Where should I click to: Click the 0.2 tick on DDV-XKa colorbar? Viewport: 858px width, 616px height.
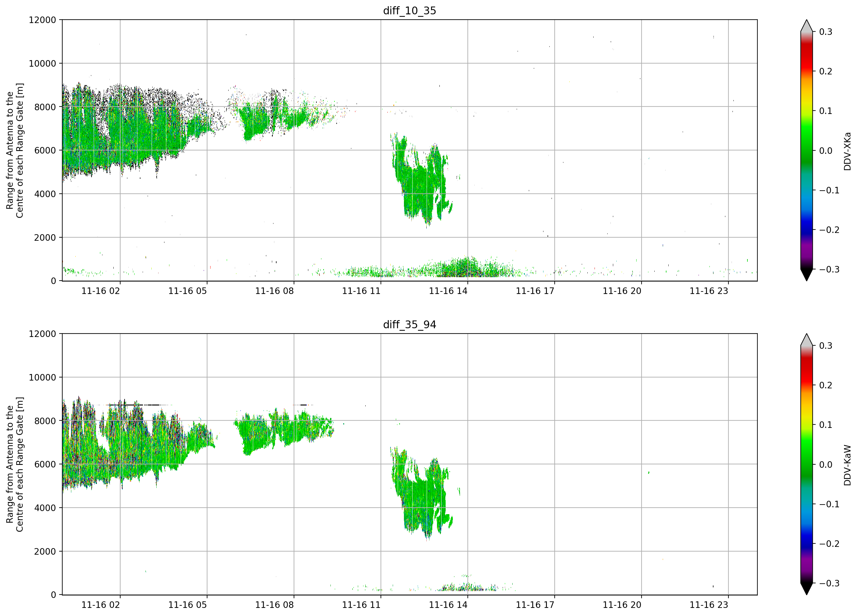click(x=826, y=72)
